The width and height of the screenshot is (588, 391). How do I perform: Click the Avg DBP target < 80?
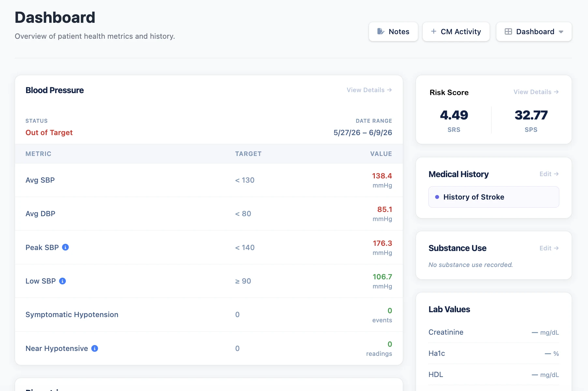point(243,214)
